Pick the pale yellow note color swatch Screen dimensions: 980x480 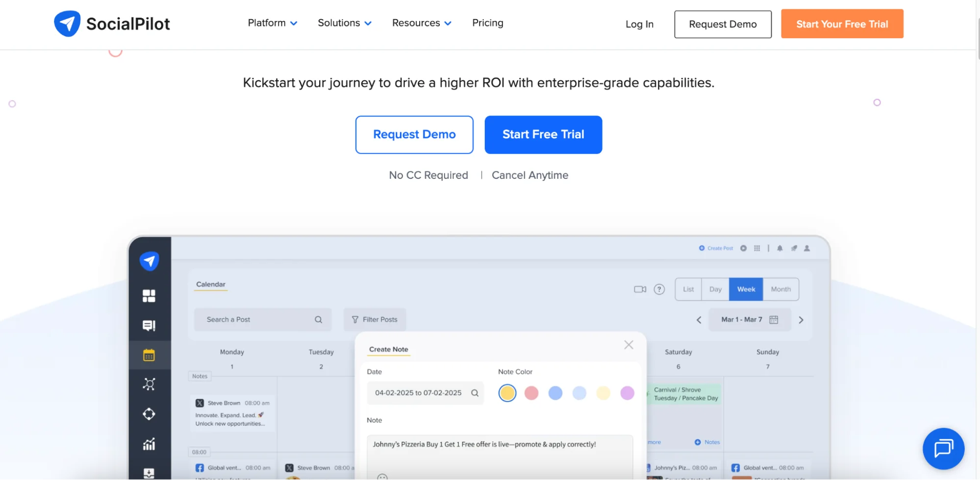[603, 393]
